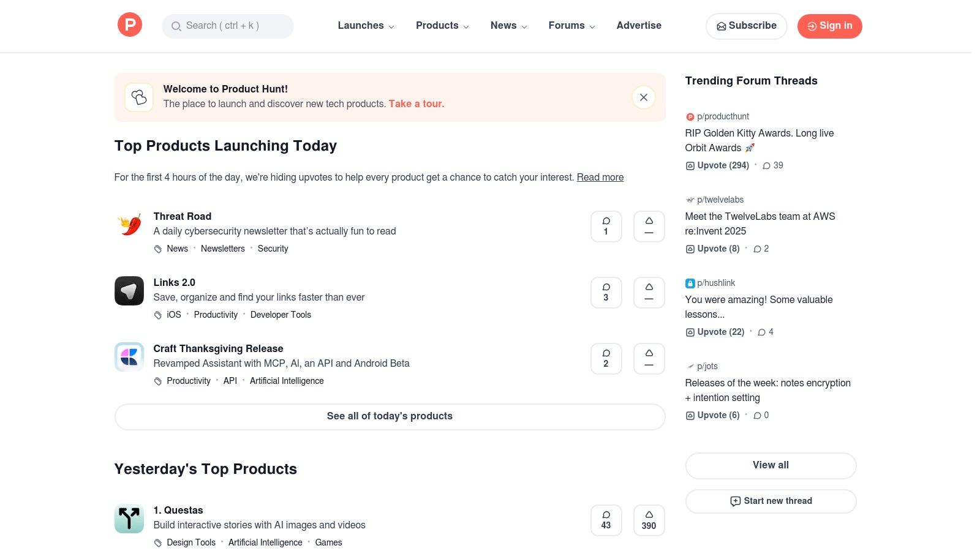Expand the Products menu

442,26
